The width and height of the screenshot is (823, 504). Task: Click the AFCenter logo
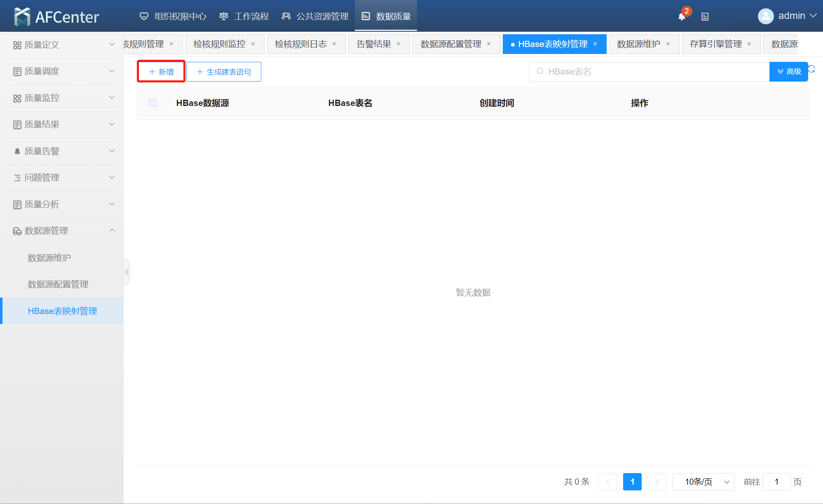point(56,16)
